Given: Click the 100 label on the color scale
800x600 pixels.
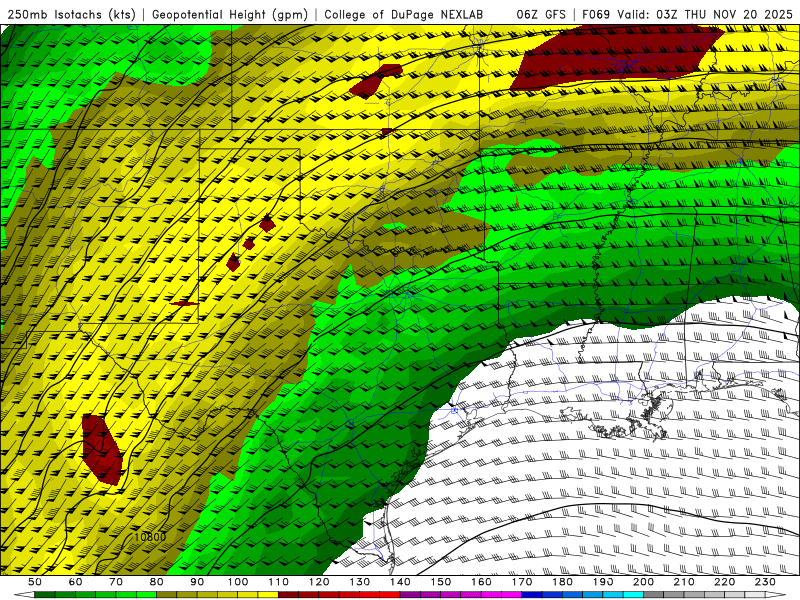Looking at the screenshot, I should coord(238,582).
